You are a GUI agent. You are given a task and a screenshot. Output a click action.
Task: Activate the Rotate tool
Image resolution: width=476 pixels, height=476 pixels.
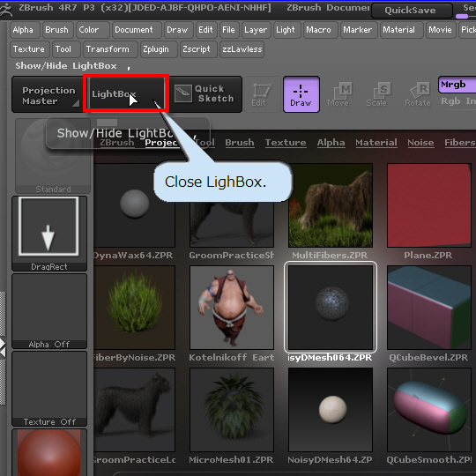(418, 94)
